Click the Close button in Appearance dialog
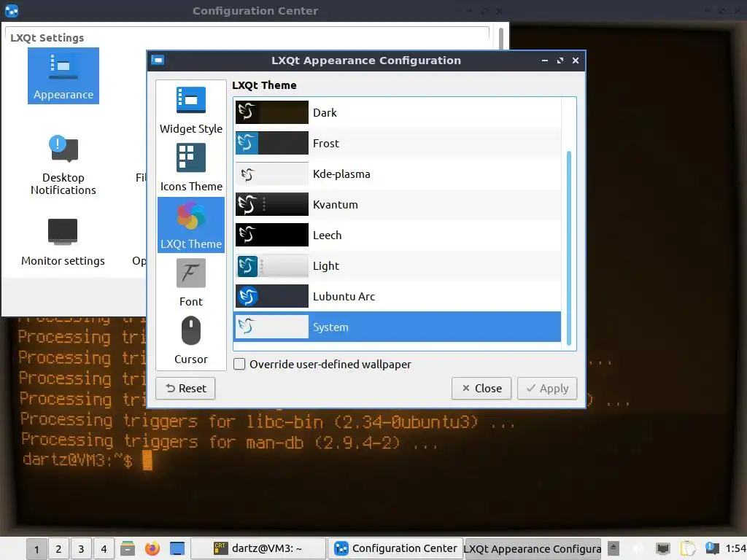 [481, 389]
